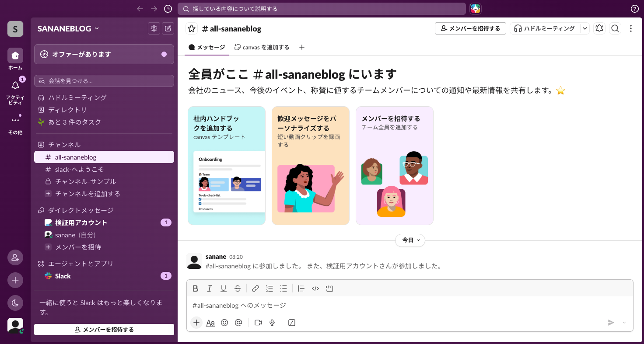
Task: Click bottom sidebar メンバーを招待する button
Action: coord(104,330)
